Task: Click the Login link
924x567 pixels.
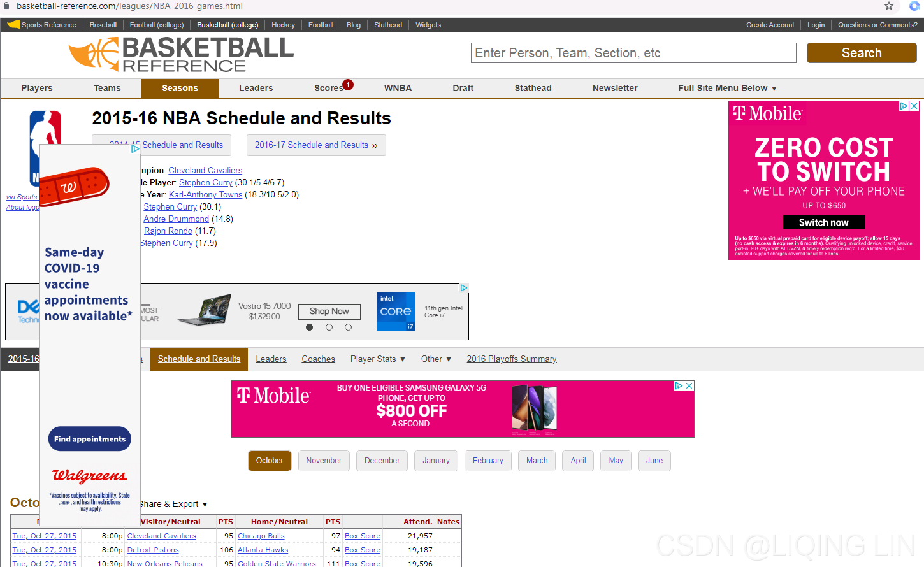Action: [816, 25]
